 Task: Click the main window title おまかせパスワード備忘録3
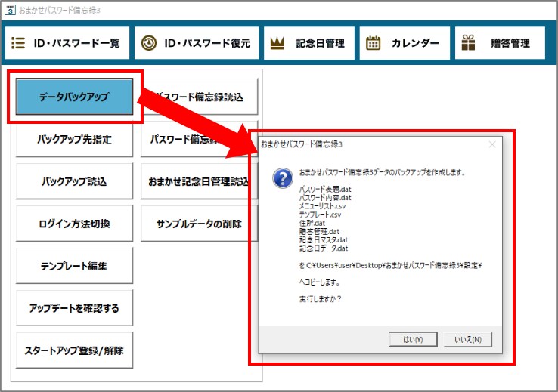click(x=60, y=11)
